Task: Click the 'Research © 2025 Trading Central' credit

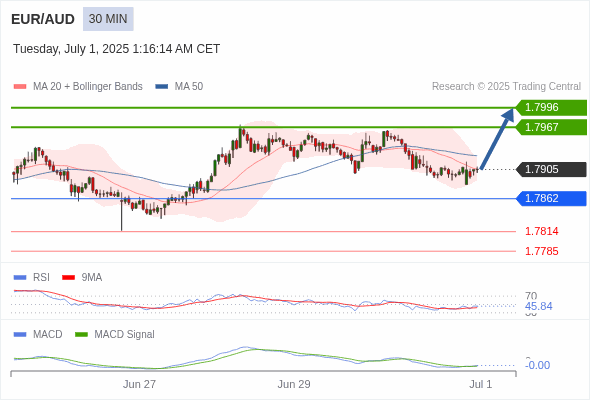Action: [x=506, y=87]
